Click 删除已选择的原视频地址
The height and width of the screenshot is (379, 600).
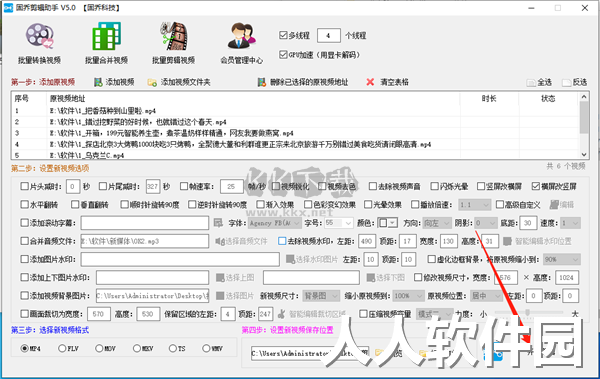coord(303,82)
